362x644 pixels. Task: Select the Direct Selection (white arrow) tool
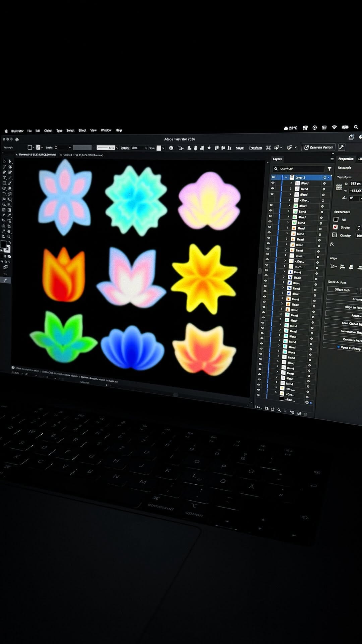10,161
